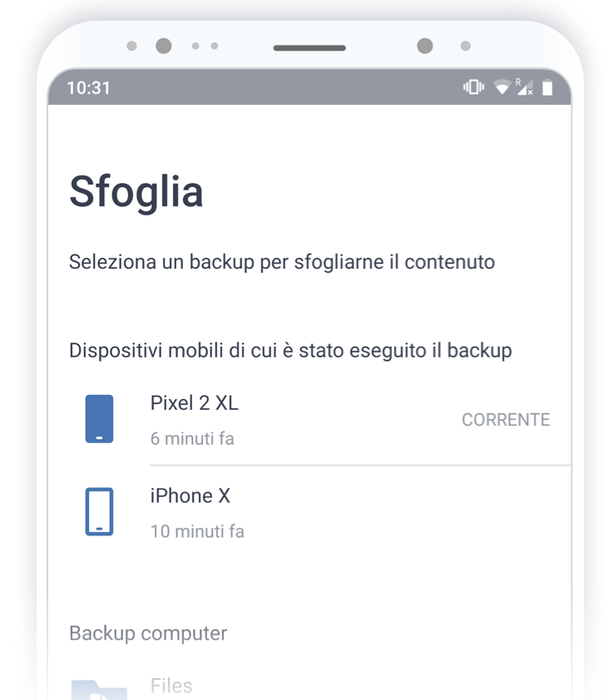Tap the Sfoglia page heading
The height and width of the screenshot is (700, 609).
click(136, 191)
